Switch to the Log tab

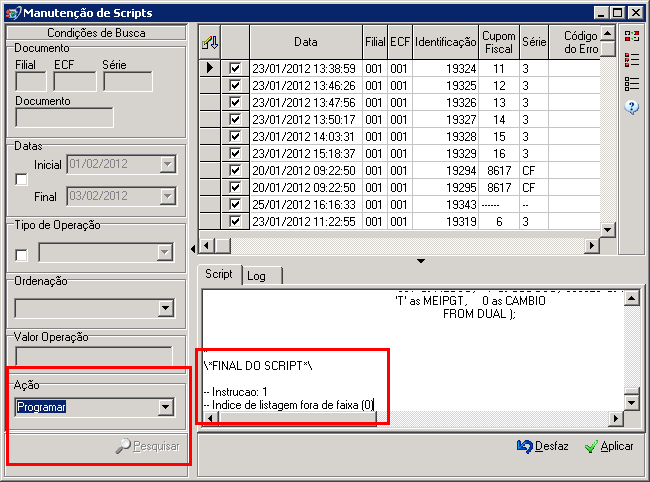[x=256, y=275]
